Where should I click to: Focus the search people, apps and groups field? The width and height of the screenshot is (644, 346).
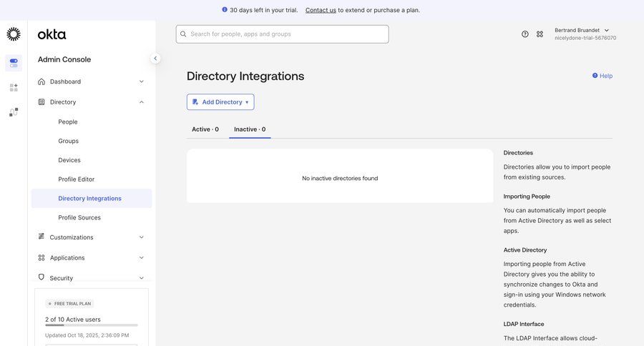tap(282, 34)
